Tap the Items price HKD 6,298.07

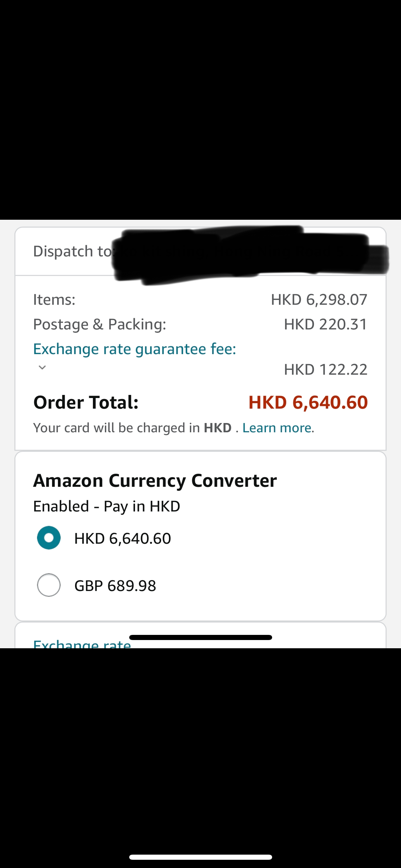click(x=319, y=300)
